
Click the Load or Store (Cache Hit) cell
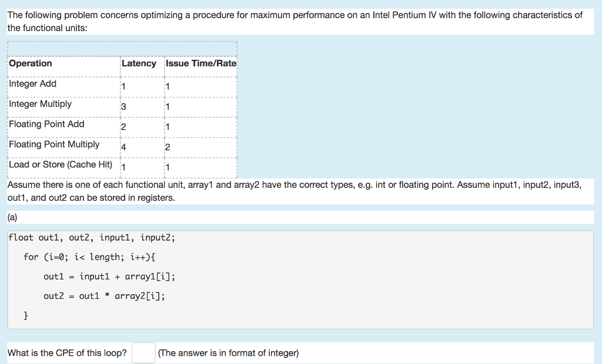point(61,164)
